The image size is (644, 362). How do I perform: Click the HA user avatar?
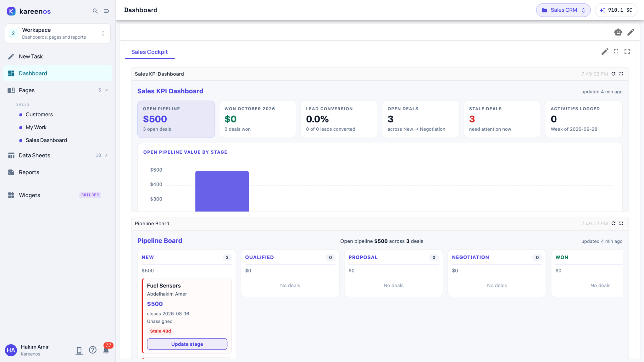pos(11,350)
